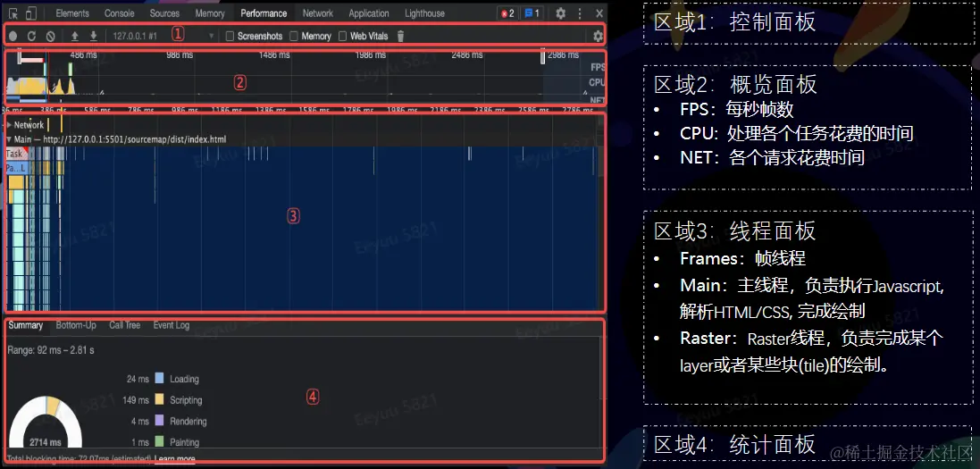The image size is (980, 469).
Task: Click the save profile download icon
Action: coord(93,37)
